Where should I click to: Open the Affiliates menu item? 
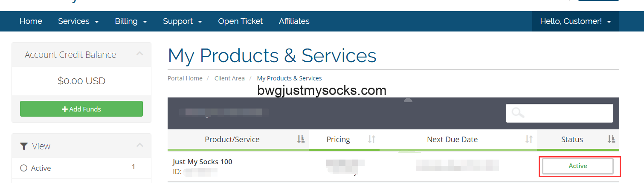click(294, 21)
